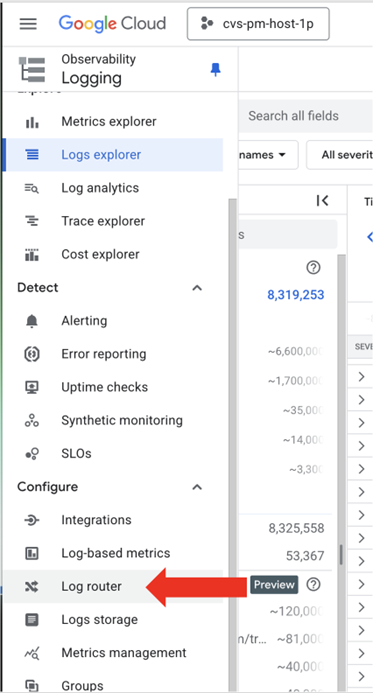Expand the log entry beside 8,325,558
Image resolution: width=373 pixels, height=694 pixels.
[361, 538]
